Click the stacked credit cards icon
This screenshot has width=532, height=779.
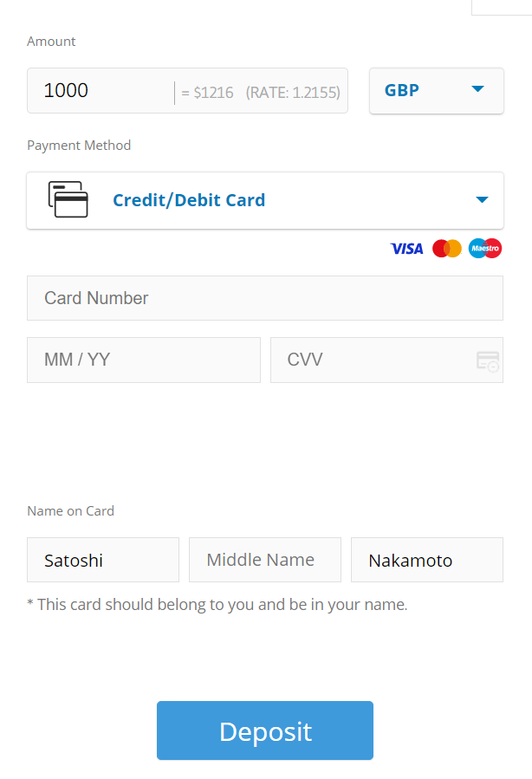coord(68,199)
